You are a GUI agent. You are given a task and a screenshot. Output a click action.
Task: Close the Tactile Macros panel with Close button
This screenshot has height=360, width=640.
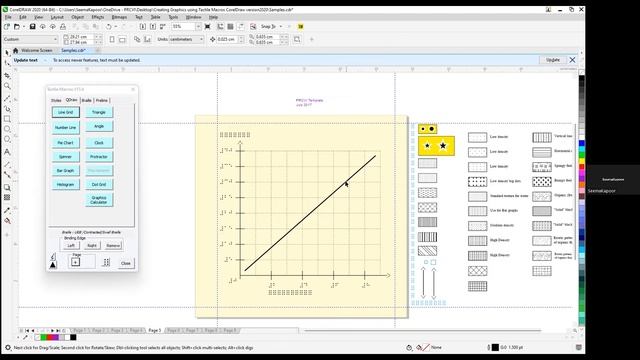(x=126, y=263)
